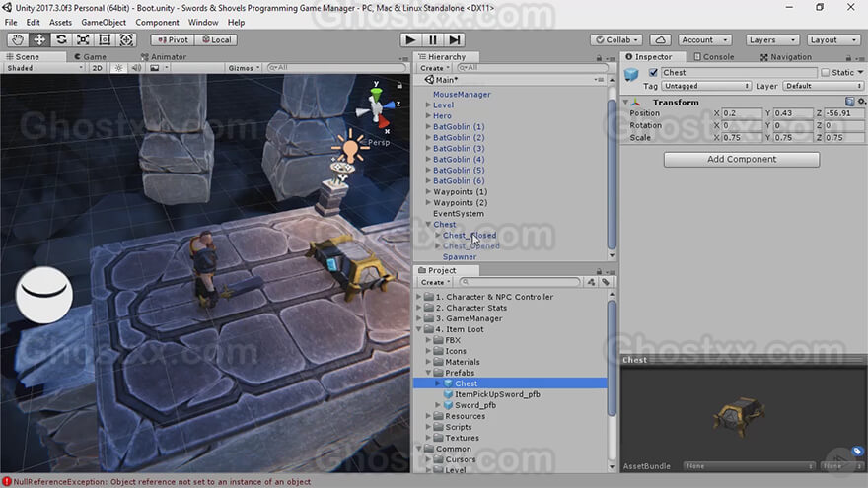Toggle Pivot handle position
The width and height of the screenshot is (868, 488).
(x=173, y=39)
